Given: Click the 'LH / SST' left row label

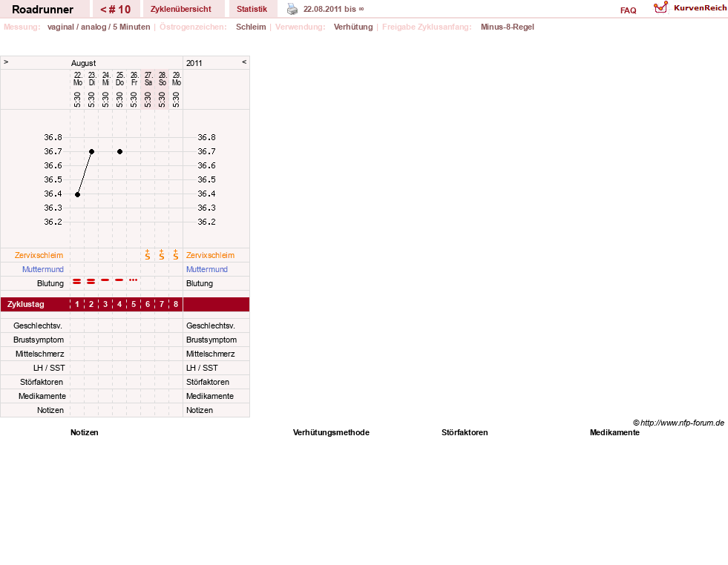Looking at the screenshot, I should click(x=49, y=368).
